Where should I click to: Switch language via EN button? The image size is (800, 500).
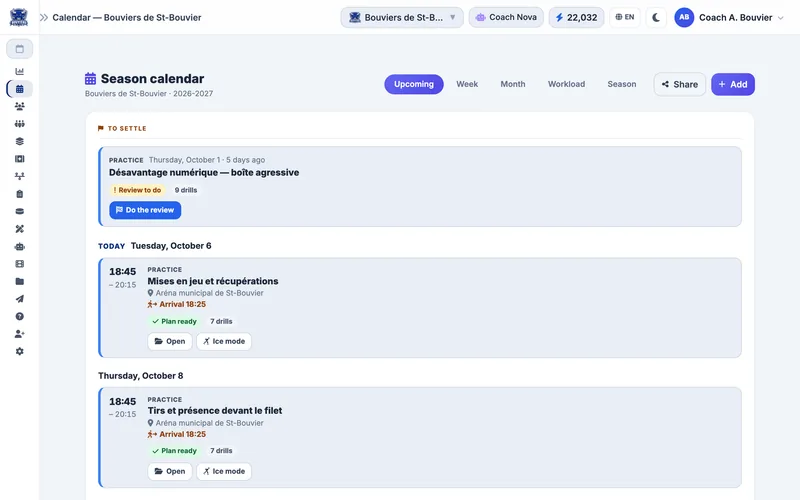coord(624,17)
